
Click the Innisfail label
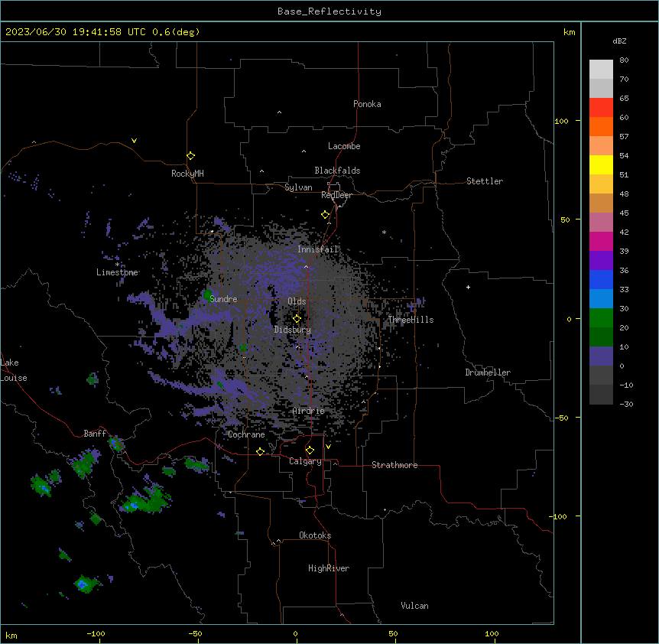pyautogui.click(x=318, y=249)
